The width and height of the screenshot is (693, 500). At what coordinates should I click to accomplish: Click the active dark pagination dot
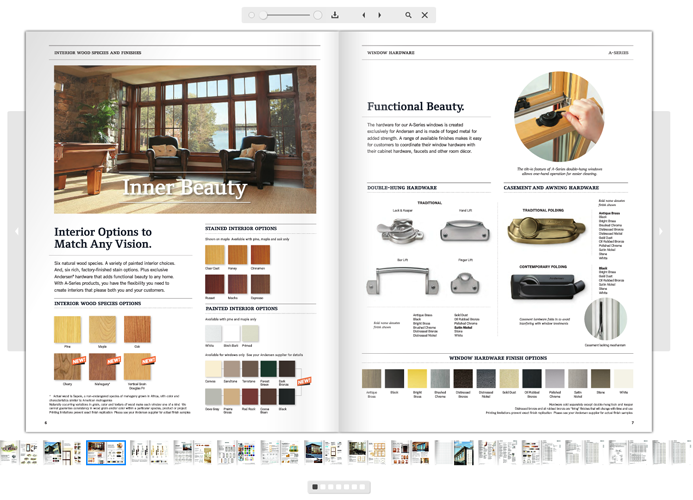[x=315, y=487]
